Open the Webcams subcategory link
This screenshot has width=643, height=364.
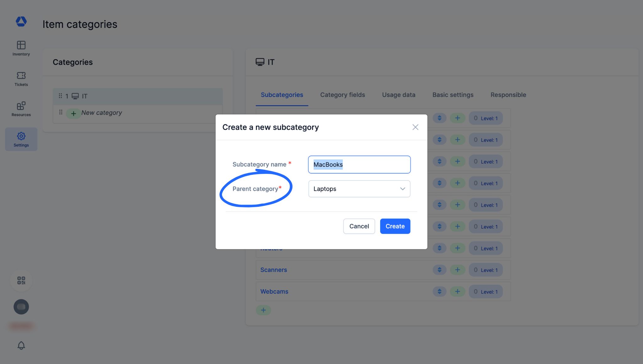pyautogui.click(x=274, y=292)
